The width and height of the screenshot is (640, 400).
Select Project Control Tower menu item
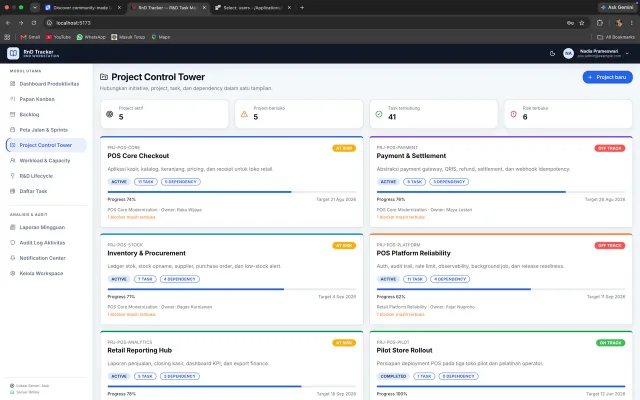(x=46, y=145)
